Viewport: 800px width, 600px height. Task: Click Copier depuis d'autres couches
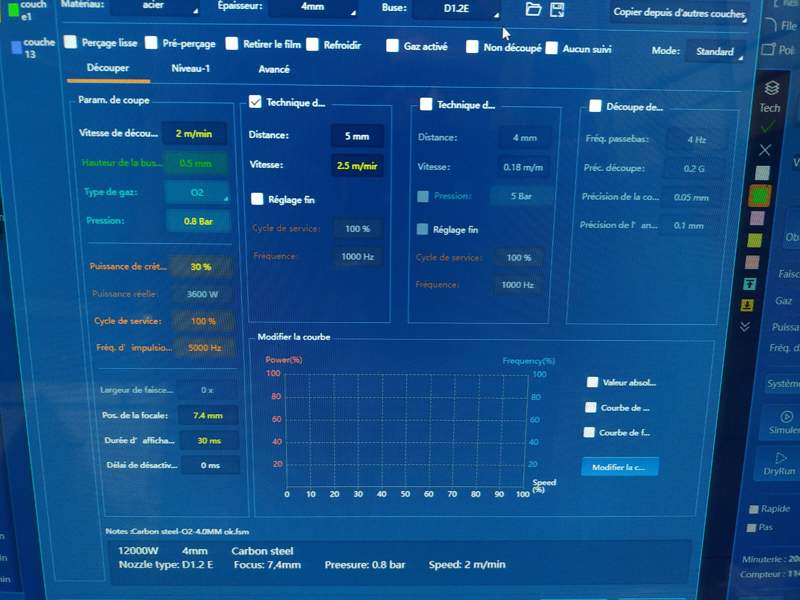coord(681,14)
